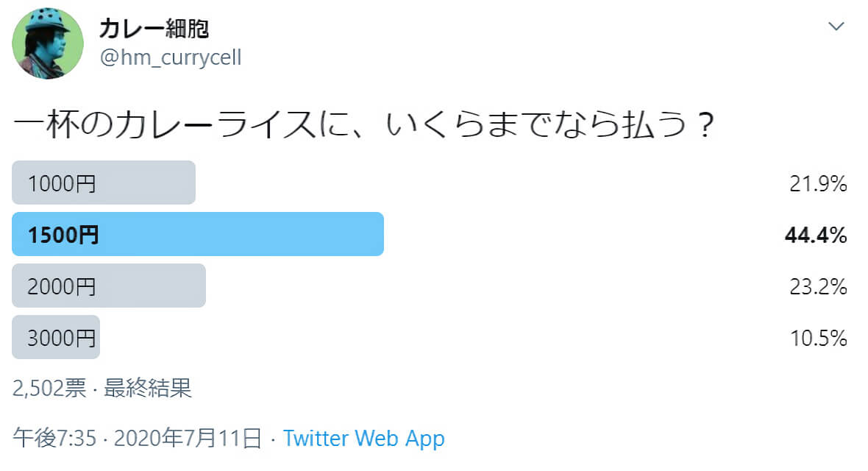
Task: Click the 44.4% winning percentage
Action: 816,235
